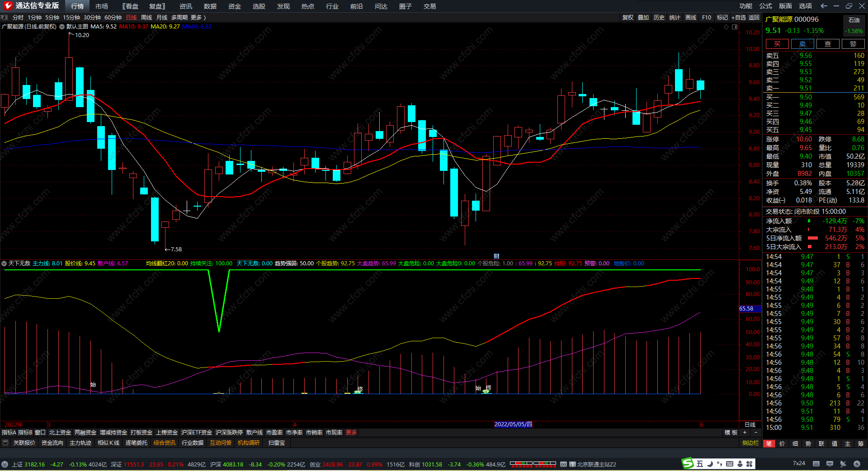Open the 公式 menu
868x471 pixels.
pyautogui.click(x=766, y=6)
